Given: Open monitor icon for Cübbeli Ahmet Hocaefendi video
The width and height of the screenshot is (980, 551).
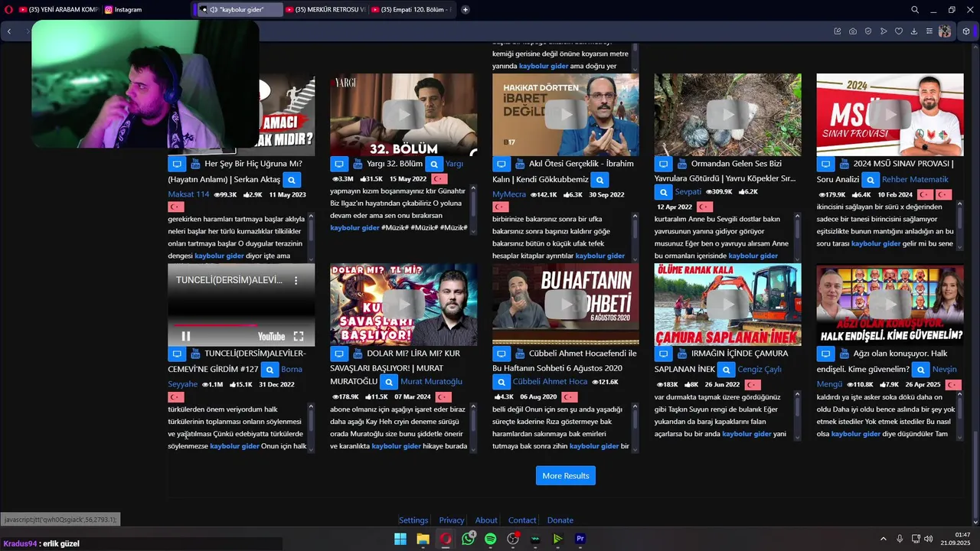Looking at the screenshot, I should point(501,354).
